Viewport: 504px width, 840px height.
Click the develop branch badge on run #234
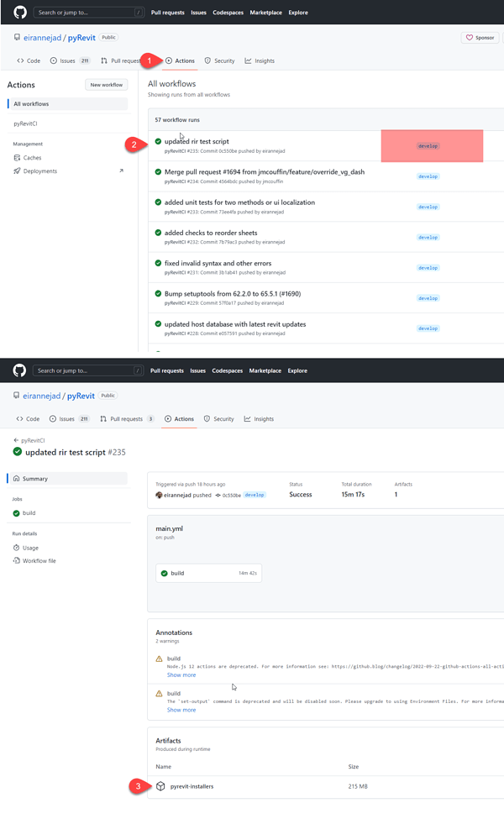[x=429, y=176]
